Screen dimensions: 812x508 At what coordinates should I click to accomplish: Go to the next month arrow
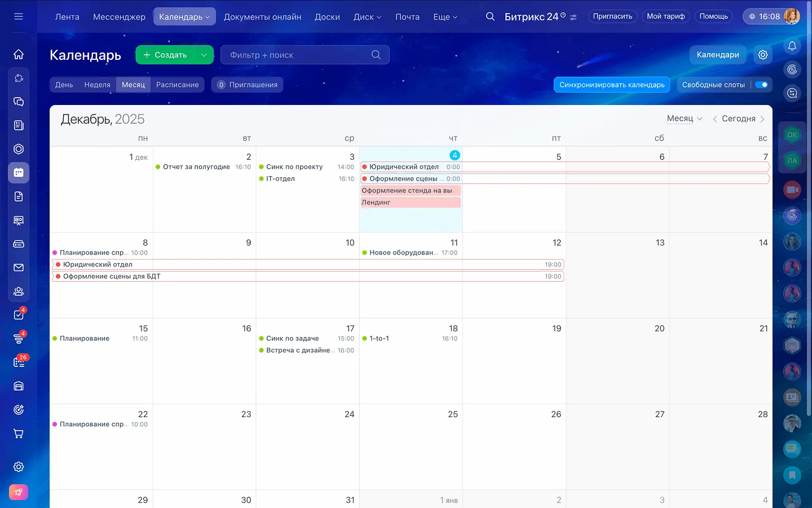(762, 119)
